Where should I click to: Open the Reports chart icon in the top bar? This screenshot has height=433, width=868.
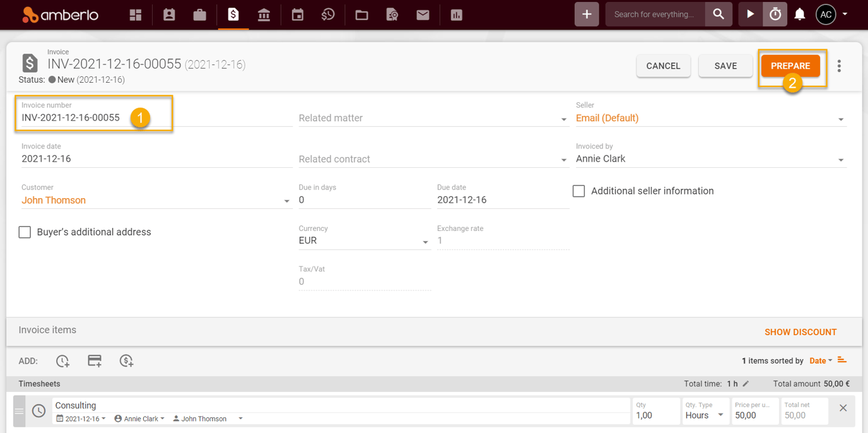click(x=455, y=14)
